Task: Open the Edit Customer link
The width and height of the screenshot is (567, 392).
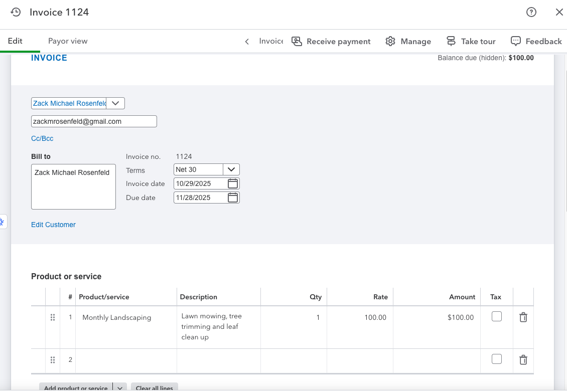Action: click(x=53, y=225)
